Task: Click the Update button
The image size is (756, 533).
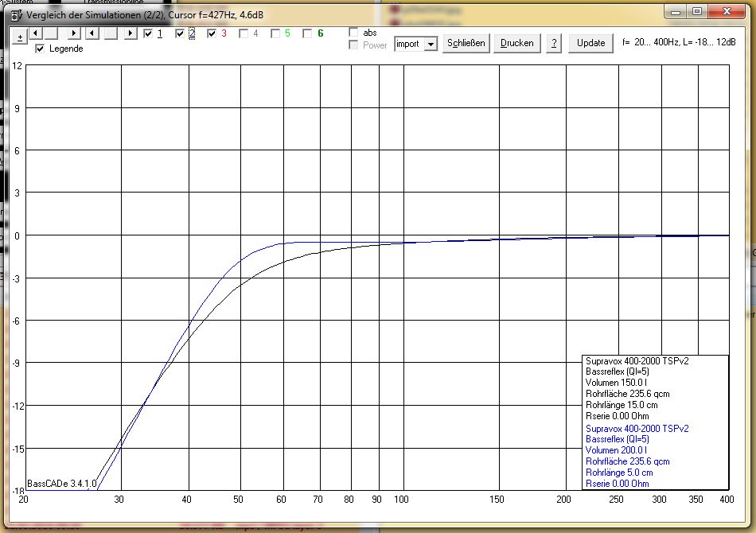Action: click(x=590, y=43)
